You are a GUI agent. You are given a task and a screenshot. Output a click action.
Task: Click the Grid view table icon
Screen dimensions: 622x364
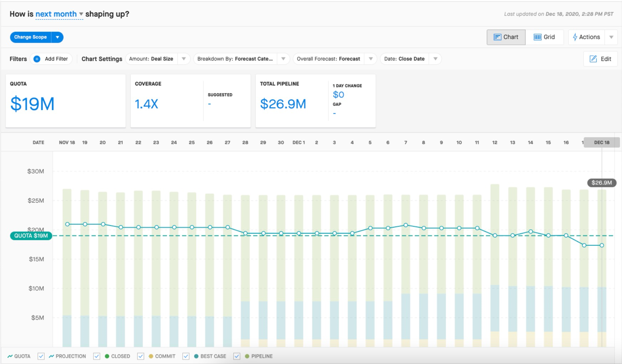pos(537,37)
